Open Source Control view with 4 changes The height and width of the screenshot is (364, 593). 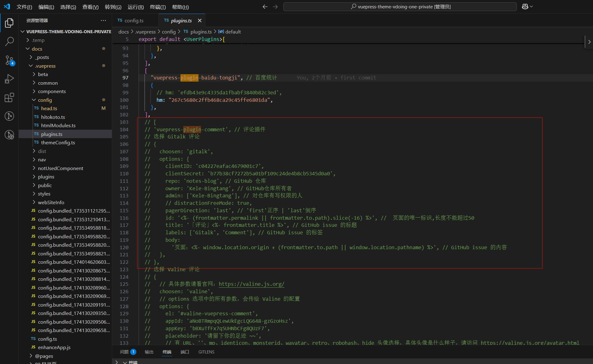click(x=9, y=60)
